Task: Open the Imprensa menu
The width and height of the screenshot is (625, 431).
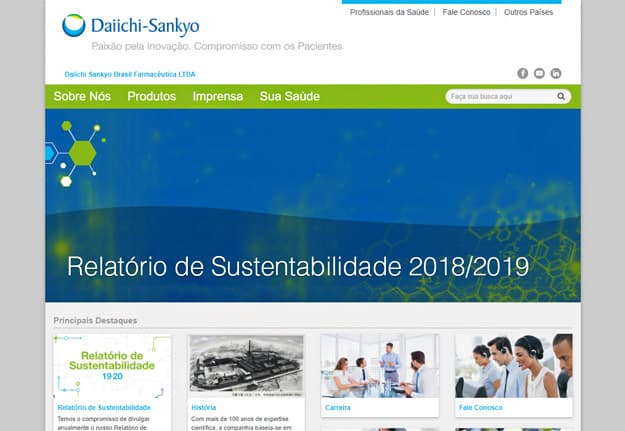Action: (x=218, y=96)
